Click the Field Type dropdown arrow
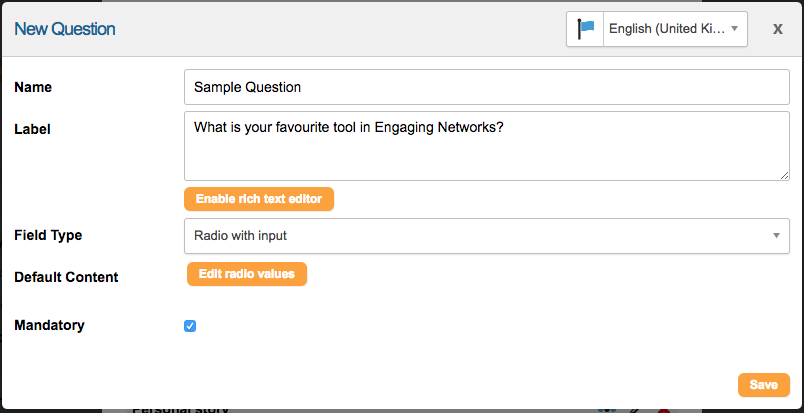This screenshot has height=413, width=804. (x=776, y=236)
